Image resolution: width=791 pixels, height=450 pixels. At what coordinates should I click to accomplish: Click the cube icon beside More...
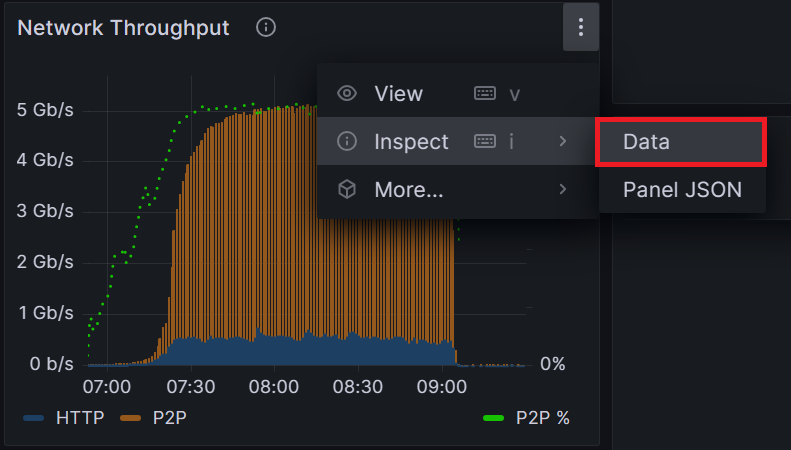point(347,189)
